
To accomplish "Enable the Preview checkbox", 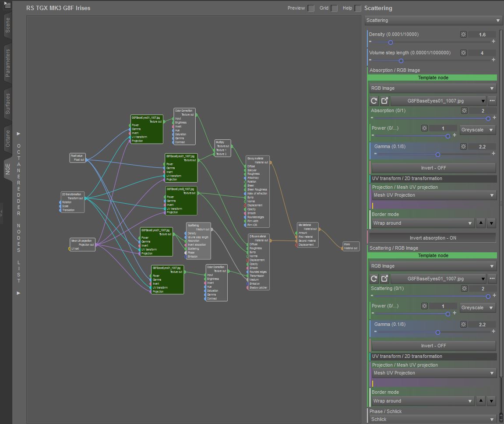I will pos(311,8).
